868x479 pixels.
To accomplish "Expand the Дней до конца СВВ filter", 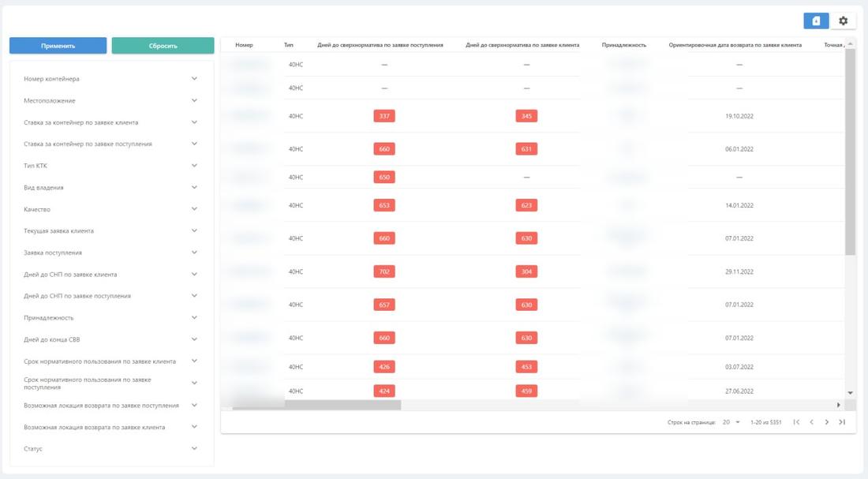I will (110, 339).
